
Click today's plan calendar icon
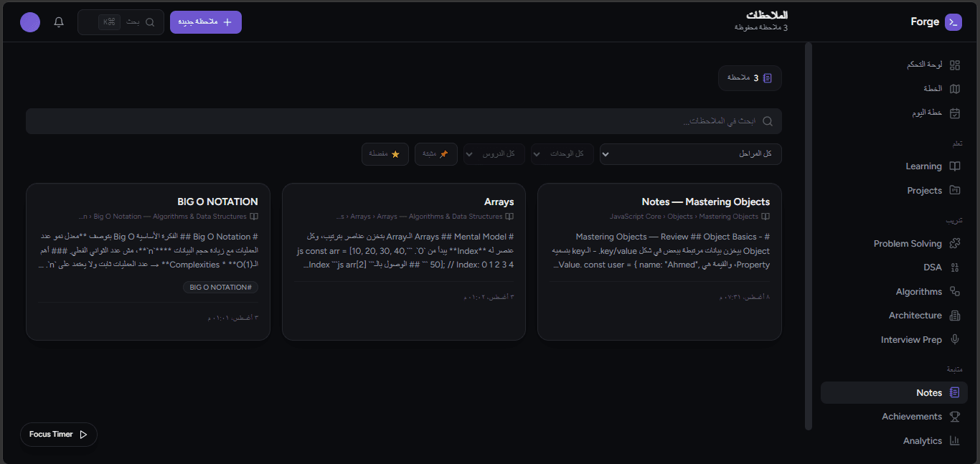click(x=955, y=113)
